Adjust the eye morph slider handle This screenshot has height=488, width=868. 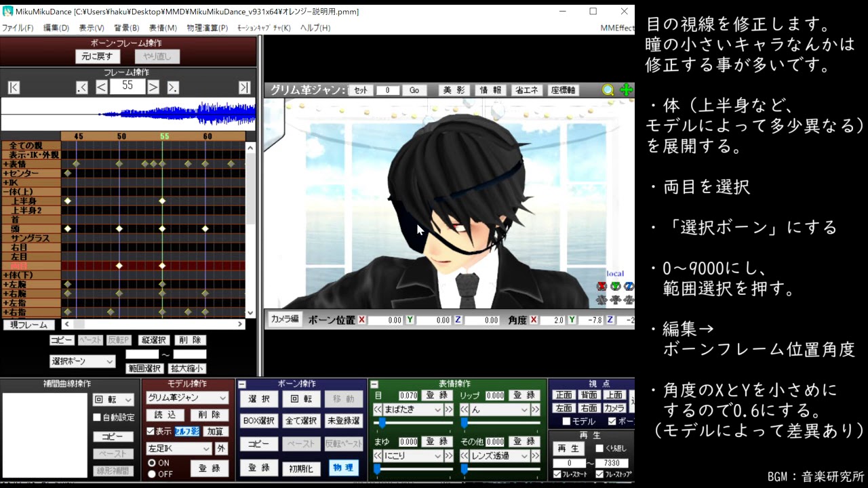pyautogui.click(x=382, y=423)
